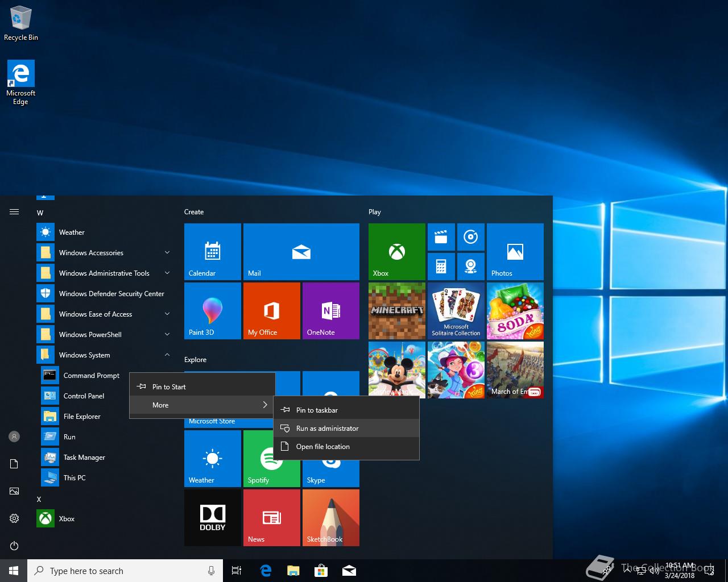This screenshot has width=728, height=582.
Task: Open the My Office tile
Action: (x=272, y=311)
